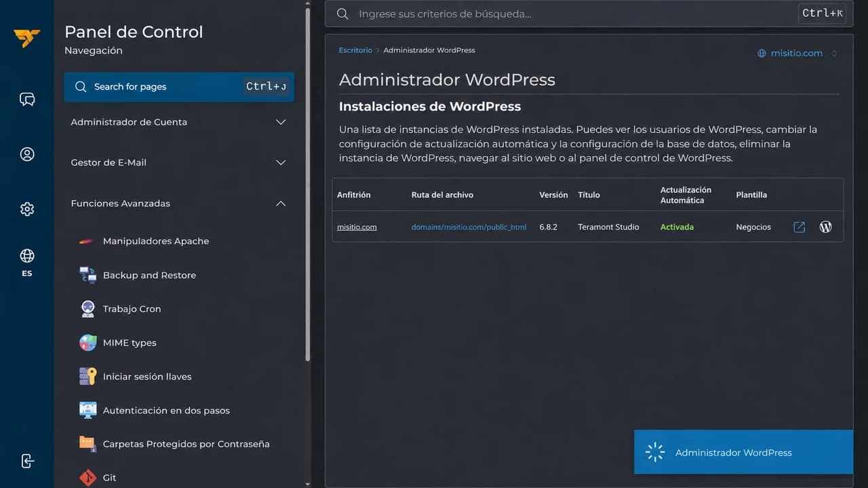Click the logout icon in the left sidebar
This screenshot has width=868, height=488.
pyautogui.click(x=27, y=461)
